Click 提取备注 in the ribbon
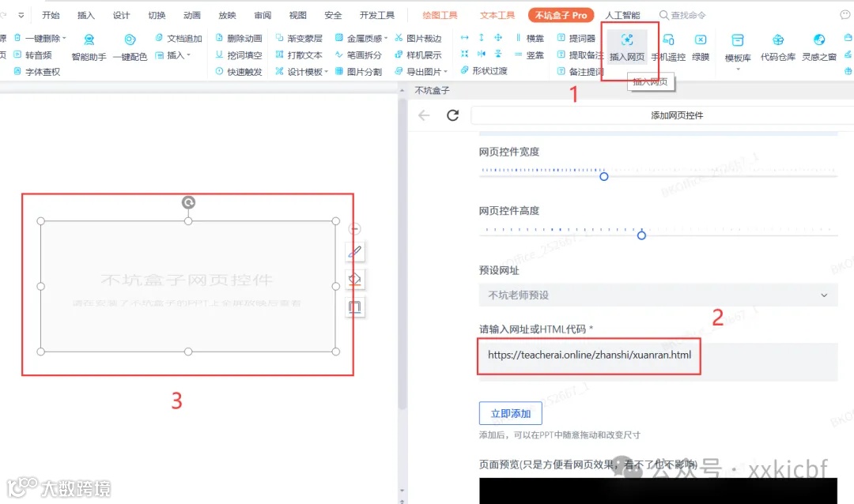 pyautogui.click(x=580, y=55)
